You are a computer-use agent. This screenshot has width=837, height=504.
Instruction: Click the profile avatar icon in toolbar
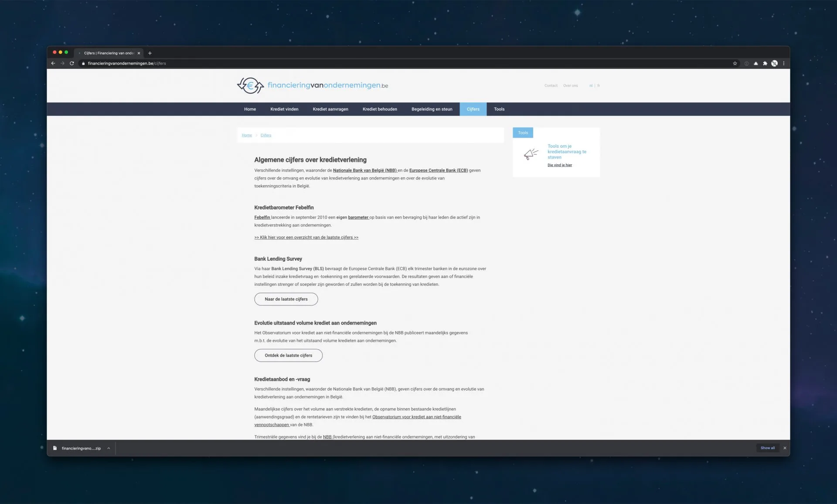click(774, 63)
